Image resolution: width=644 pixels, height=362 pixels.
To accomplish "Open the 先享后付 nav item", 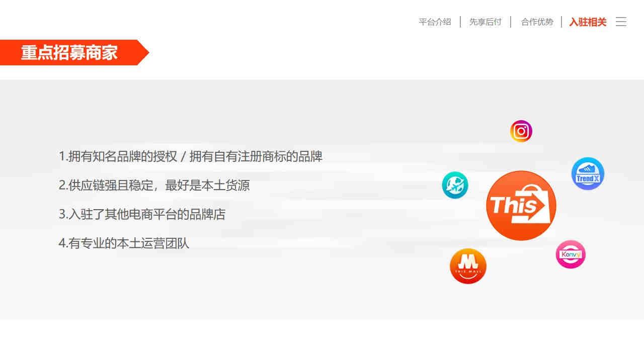I will coord(486,22).
